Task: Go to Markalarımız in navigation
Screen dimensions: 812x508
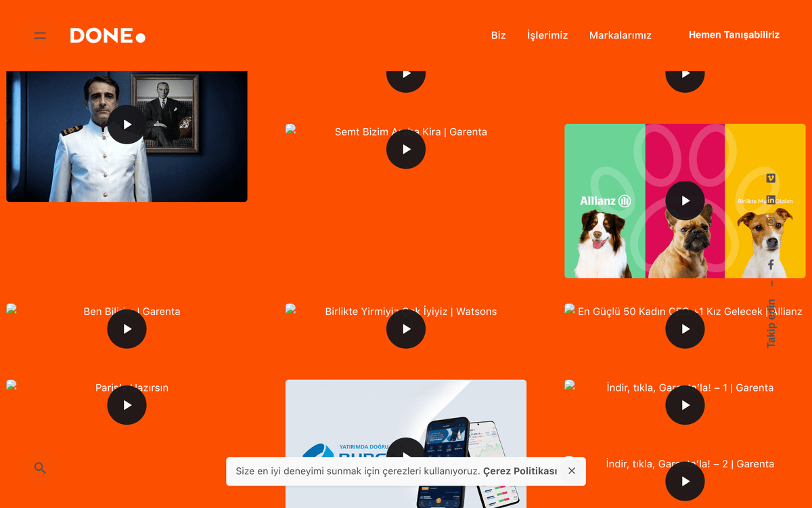Action: 621,35
